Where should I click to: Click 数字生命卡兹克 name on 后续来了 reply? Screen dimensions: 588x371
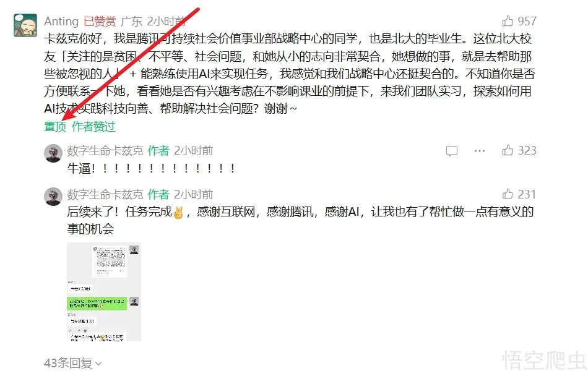105,195
